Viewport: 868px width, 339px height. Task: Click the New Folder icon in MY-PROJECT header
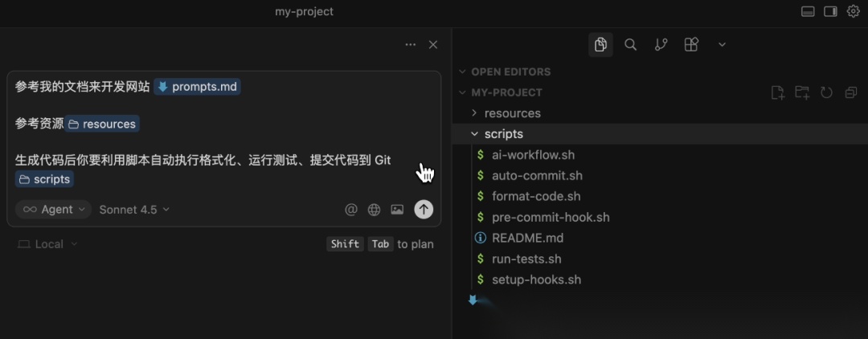[x=802, y=92]
